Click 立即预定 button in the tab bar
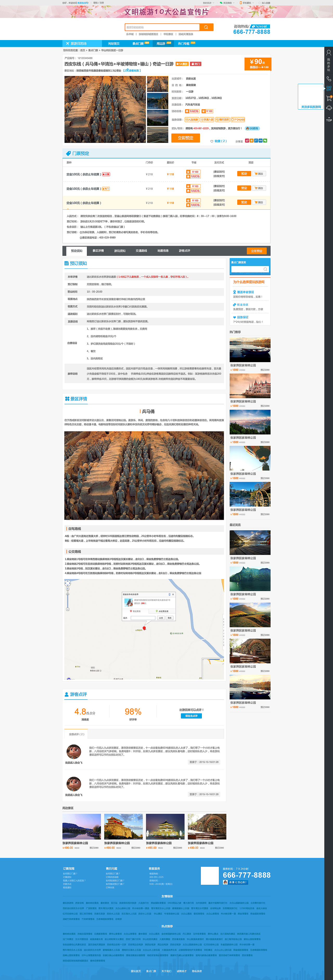Image resolution: width=333 pixels, height=980 pixels. pos(257,251)
